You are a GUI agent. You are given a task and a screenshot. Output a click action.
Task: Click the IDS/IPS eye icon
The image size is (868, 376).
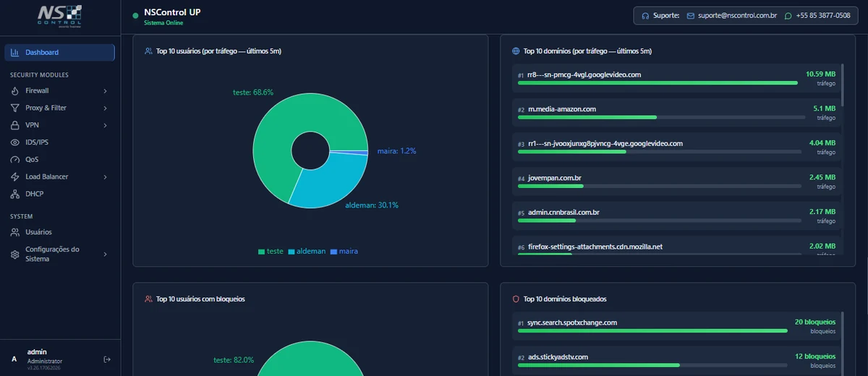(x=15, y=142)
